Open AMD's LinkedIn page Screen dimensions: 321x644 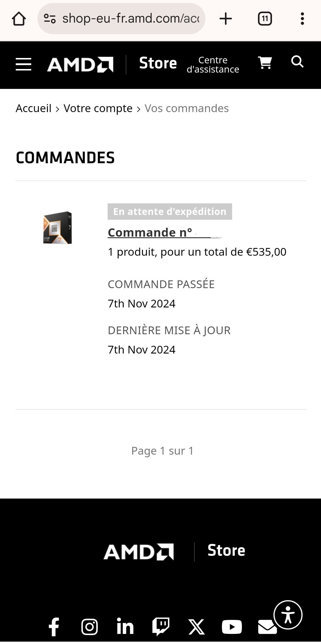125,627
